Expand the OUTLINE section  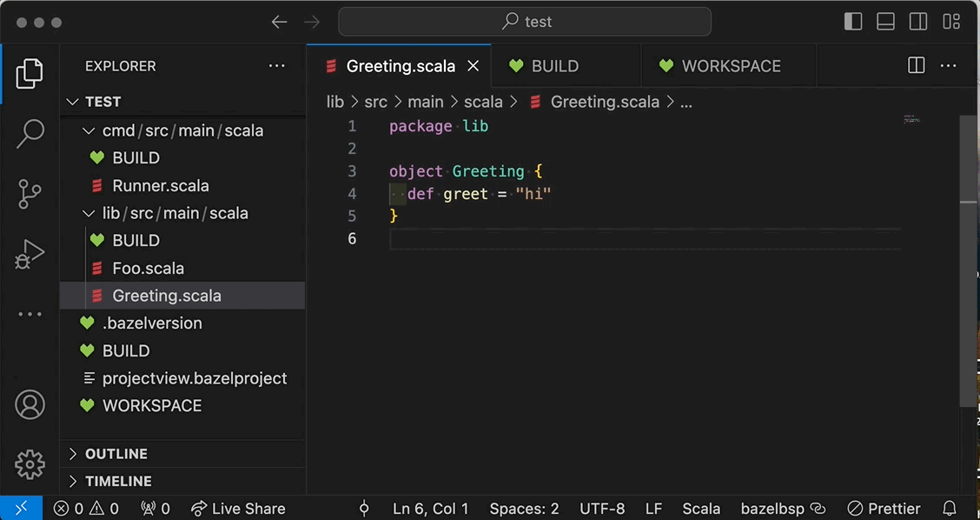182,454
